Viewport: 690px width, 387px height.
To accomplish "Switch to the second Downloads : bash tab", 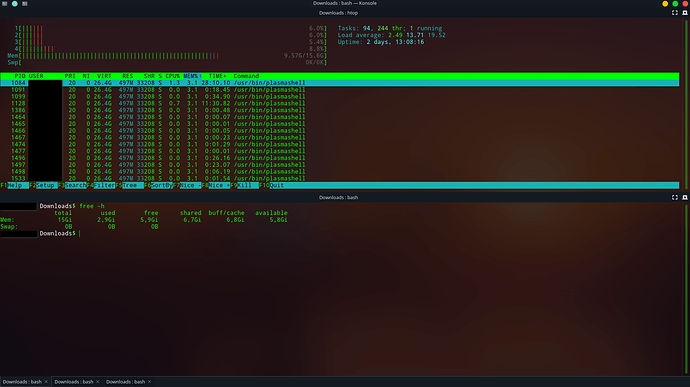I will 74,382.
